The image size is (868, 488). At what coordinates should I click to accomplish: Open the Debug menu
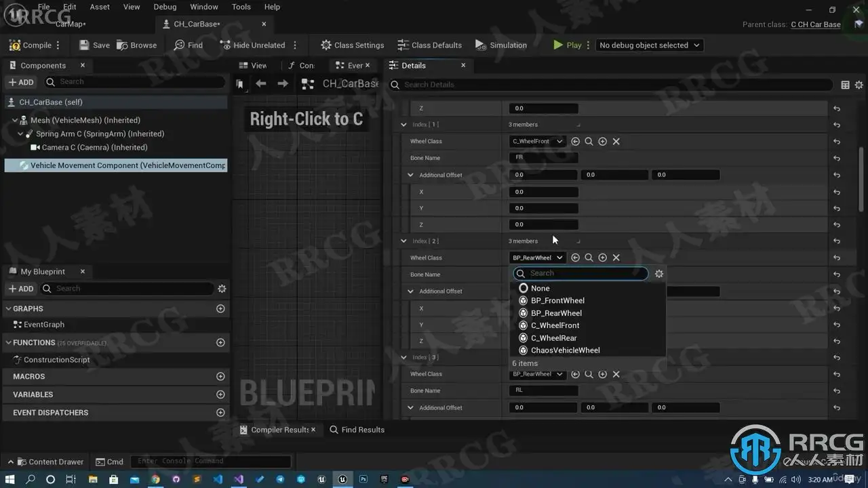[165, 7]
